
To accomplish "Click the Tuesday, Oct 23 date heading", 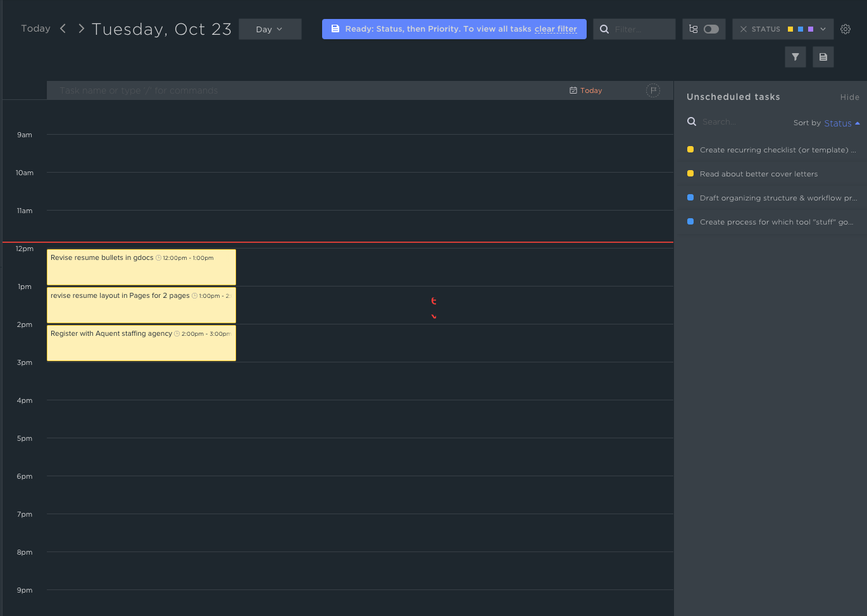I will [x=161, y=29].
